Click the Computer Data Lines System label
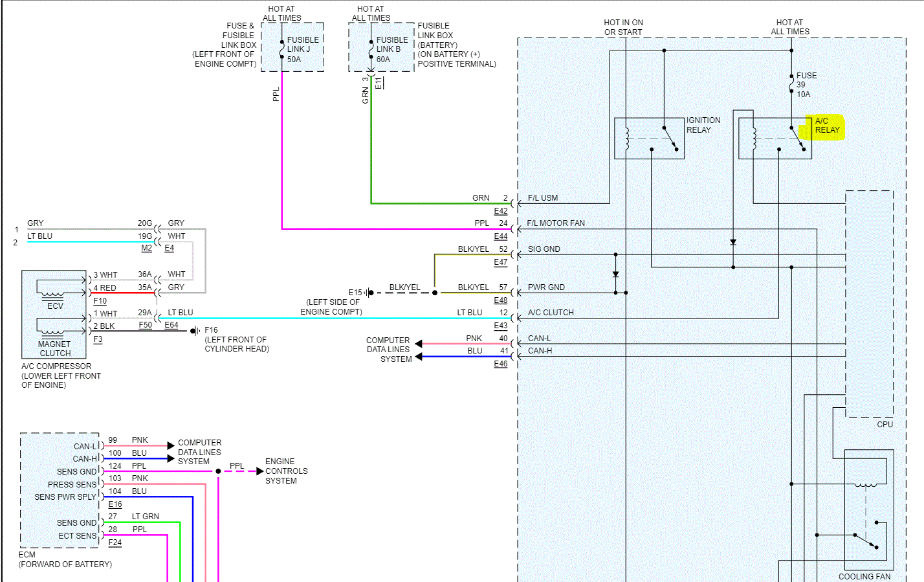The height and width of the screenshot is (582, 924). (x=388, y=344)
